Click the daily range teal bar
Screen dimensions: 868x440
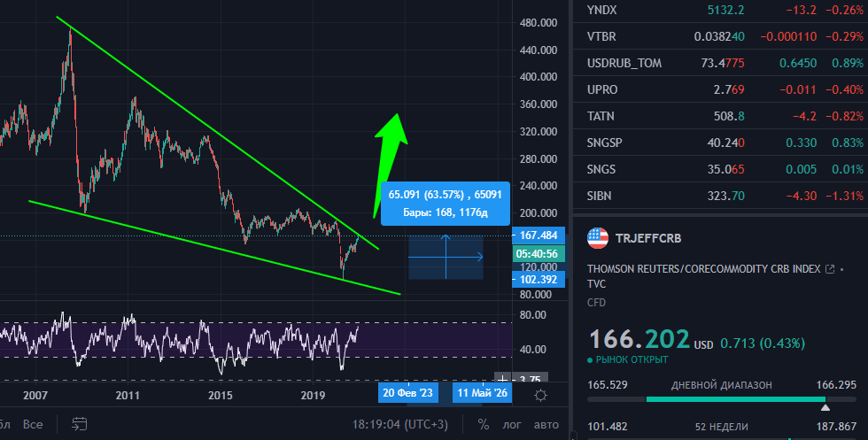coord(736,399)
